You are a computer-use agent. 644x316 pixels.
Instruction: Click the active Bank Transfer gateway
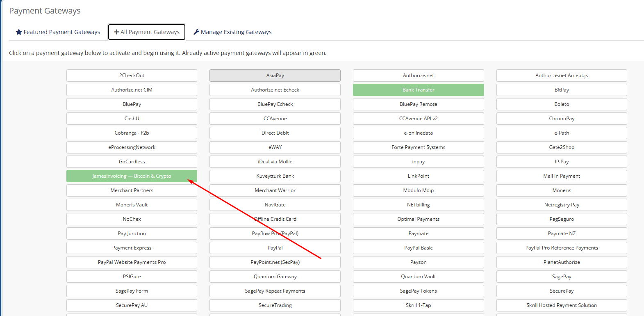click(419, 90)
